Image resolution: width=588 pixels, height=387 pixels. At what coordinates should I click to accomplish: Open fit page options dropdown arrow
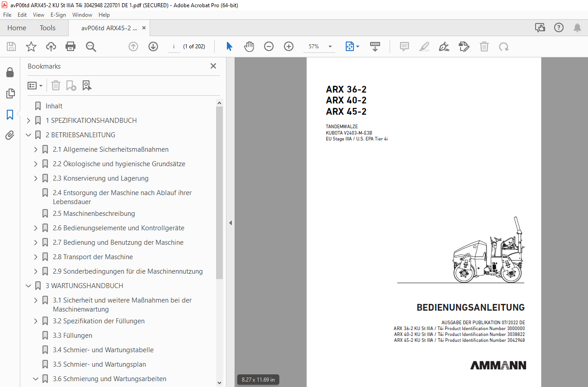(358, 47)
